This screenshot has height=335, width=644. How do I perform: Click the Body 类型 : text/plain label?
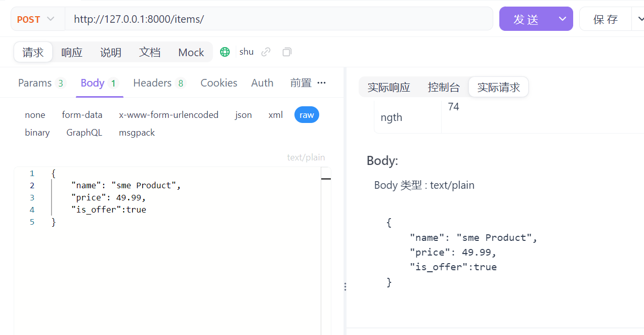tap(424, 185)
